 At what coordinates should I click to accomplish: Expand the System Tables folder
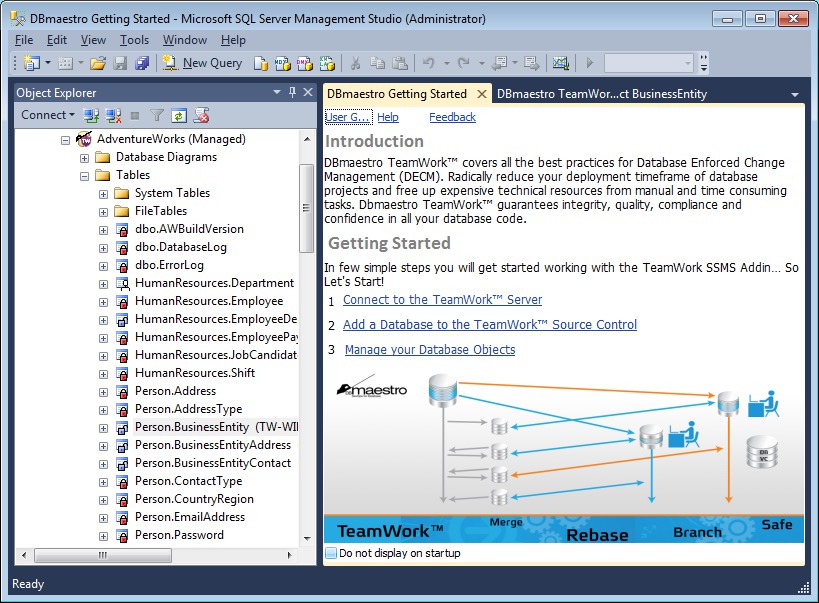[103, 194]
